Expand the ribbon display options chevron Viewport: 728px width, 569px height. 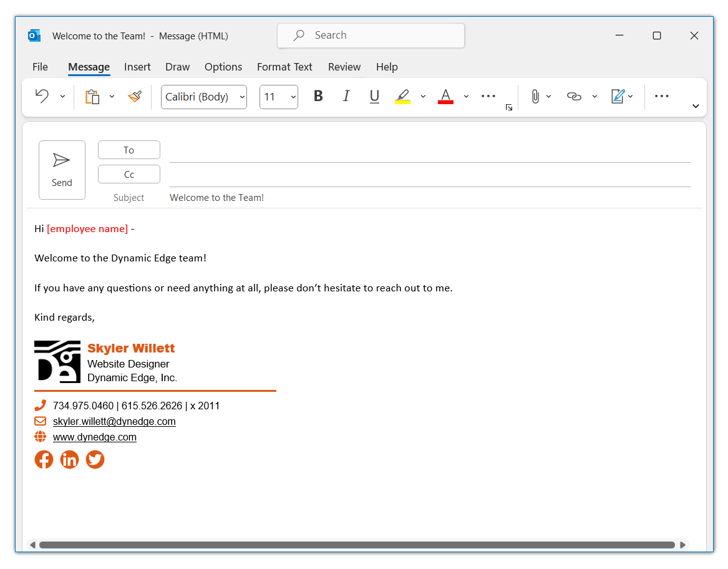tap(696, 106)
